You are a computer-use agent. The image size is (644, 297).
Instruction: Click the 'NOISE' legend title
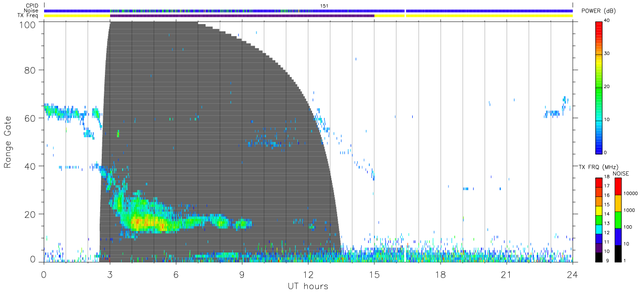(x=621, y=173)
